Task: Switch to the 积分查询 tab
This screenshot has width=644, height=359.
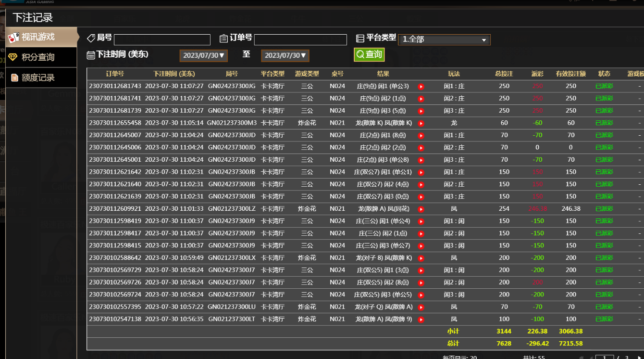Action: click(x=41, y=57)
